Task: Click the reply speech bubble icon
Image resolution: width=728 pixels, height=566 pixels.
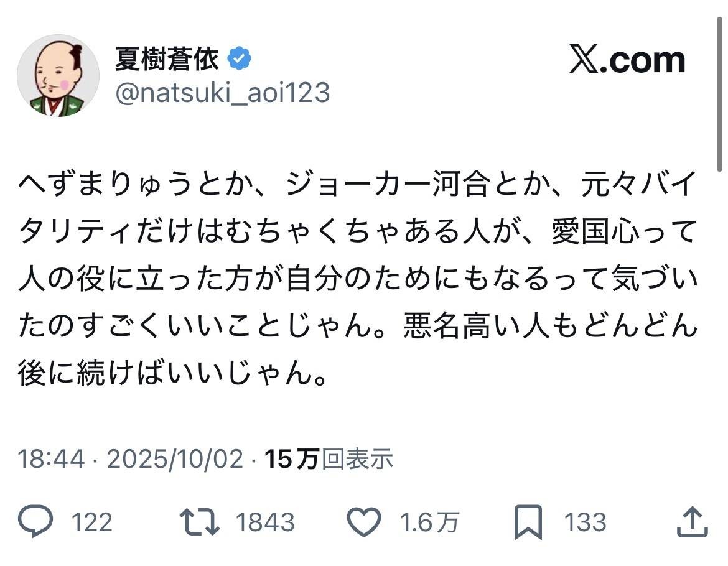Action: (37, 522)
